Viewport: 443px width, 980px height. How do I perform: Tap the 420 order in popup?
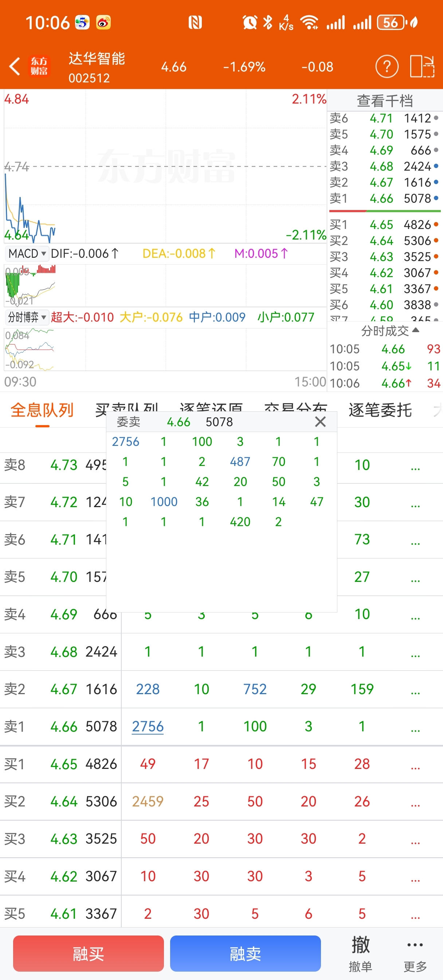point(240,522)
